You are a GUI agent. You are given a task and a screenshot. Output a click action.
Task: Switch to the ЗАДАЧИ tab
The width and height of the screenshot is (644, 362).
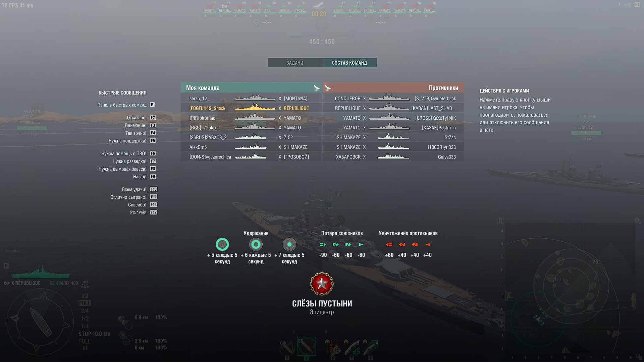[x=295, y=63]
